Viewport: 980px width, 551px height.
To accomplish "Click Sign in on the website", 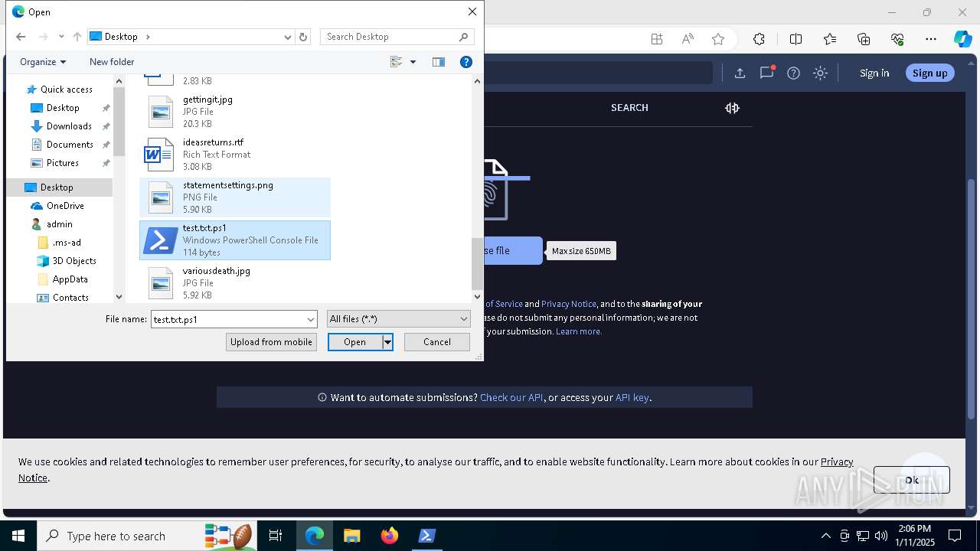I will tap(874, 73).
